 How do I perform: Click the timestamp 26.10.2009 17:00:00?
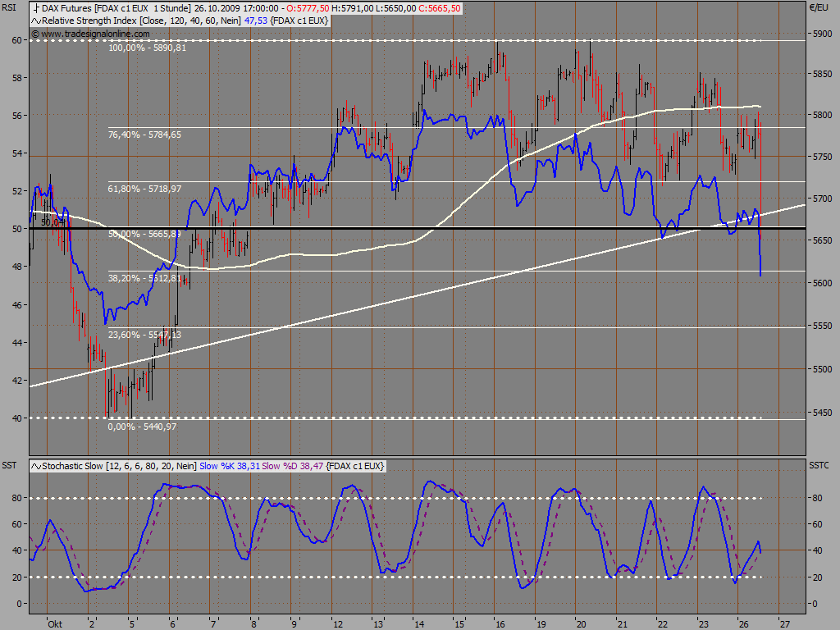click(x=236, y=8)
